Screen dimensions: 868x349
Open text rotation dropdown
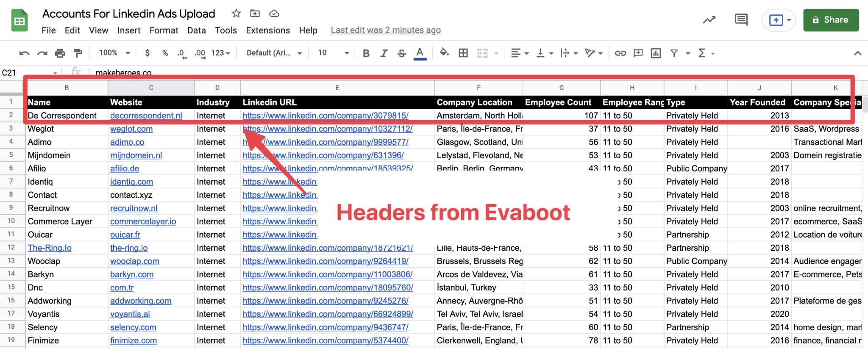point(593,53)
